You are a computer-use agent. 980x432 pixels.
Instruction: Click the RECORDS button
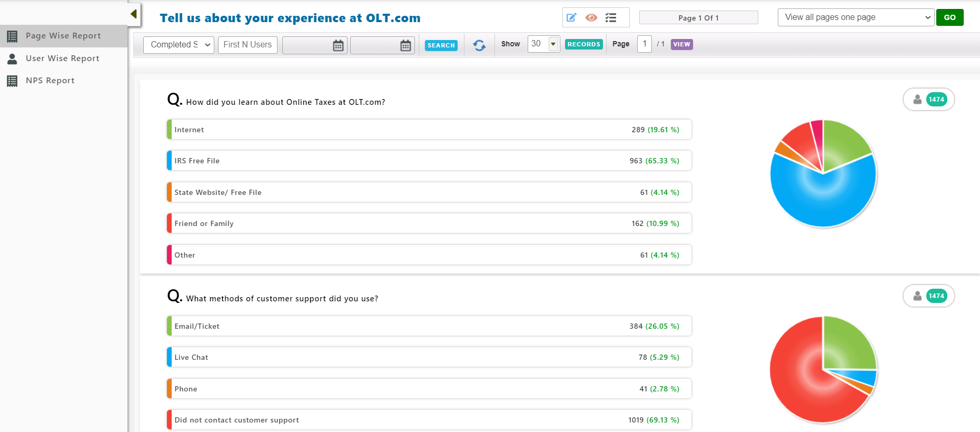click(584, 44)
